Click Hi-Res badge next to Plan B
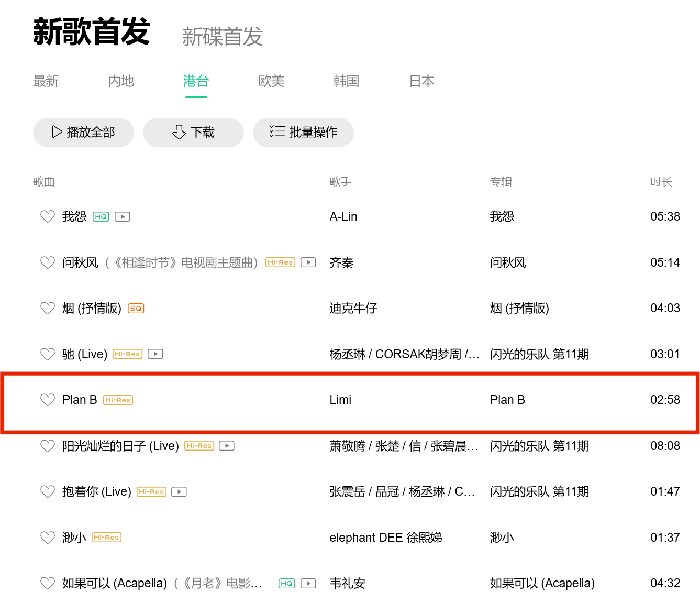This screenshot has width=700, height=603. pos(118,400)
